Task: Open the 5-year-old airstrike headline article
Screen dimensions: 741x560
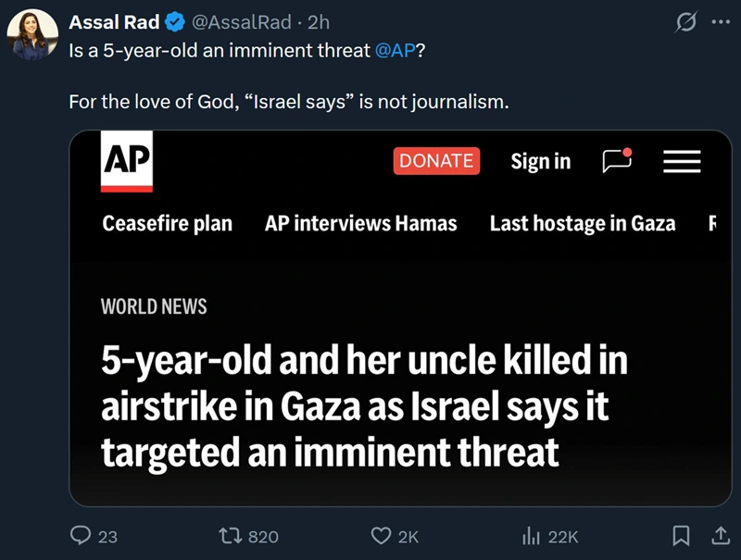Action: (x=365, y=406)
